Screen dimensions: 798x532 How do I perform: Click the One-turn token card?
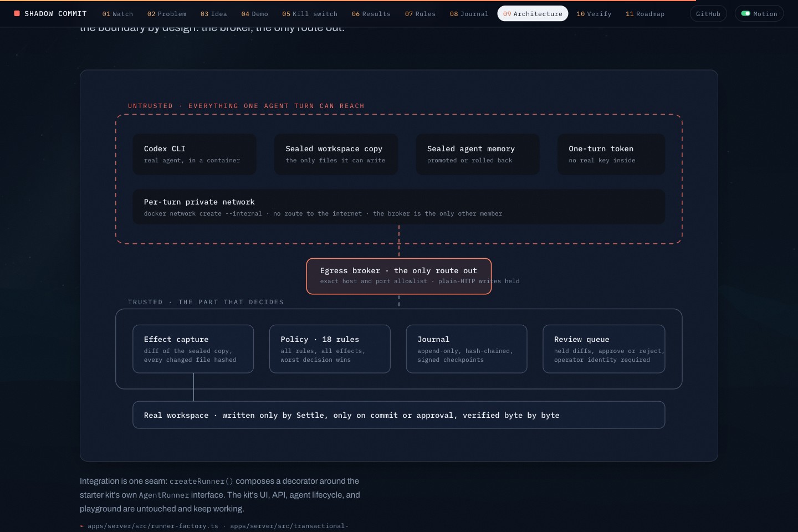(611, 154)
